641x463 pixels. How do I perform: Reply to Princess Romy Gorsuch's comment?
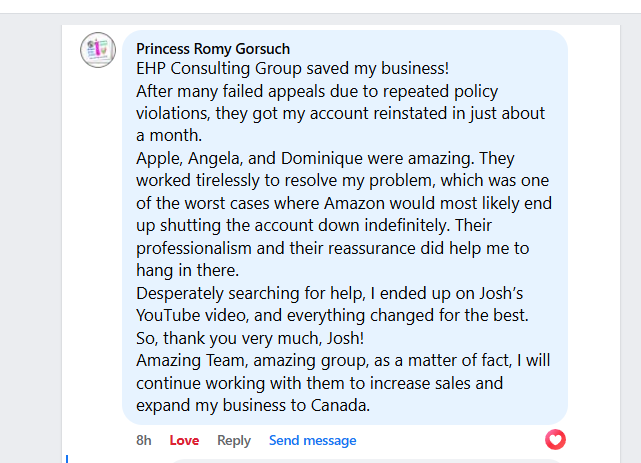tap(234, 440)
